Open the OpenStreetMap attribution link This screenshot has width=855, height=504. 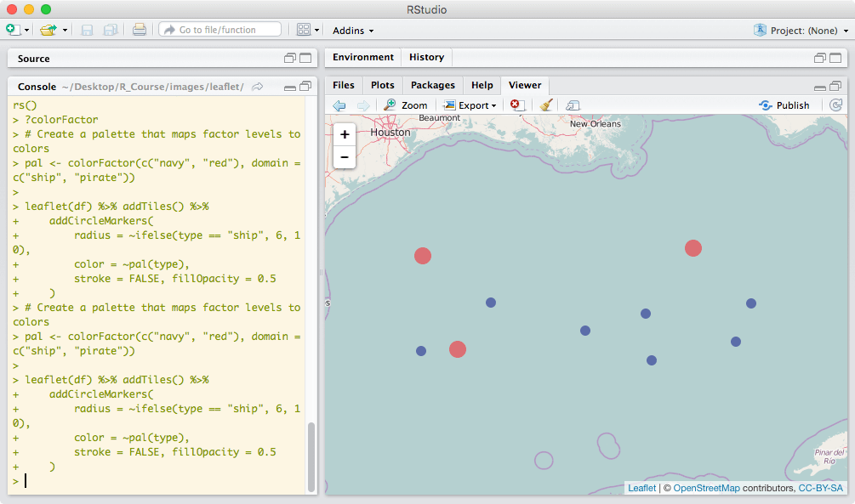coord(706,488)
